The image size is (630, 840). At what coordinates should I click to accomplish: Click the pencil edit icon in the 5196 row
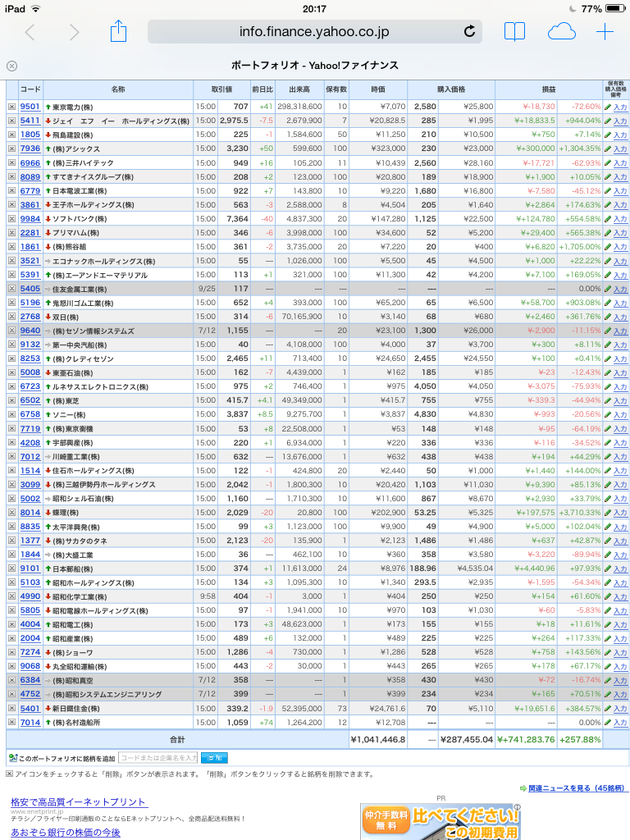point(608,304)
